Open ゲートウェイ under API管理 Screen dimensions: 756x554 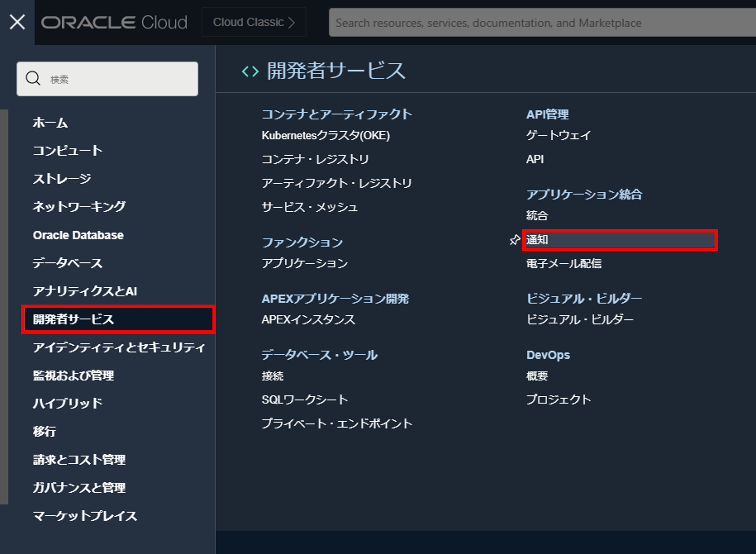pyautogui.click(x=559, y=136)
